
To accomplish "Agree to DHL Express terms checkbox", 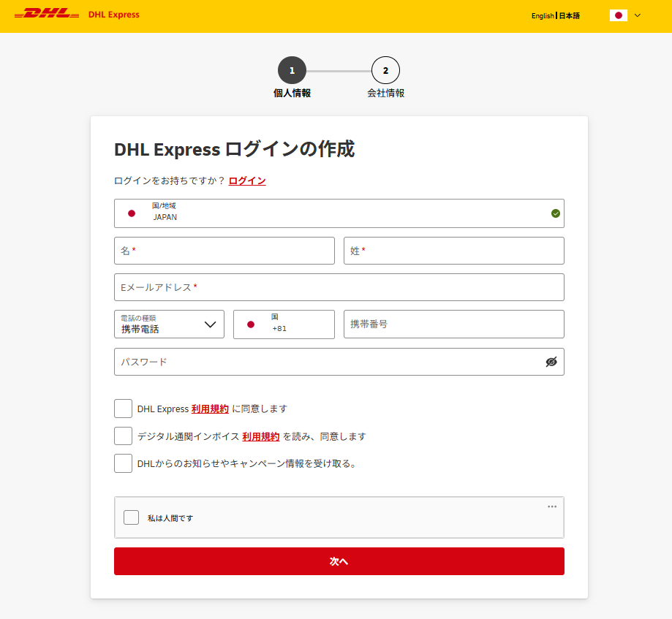I will pos(124,409).
